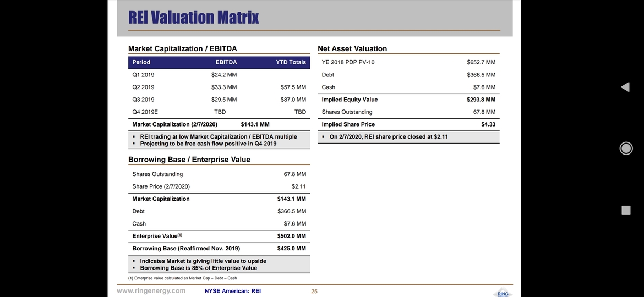This screenshot has width=644, height=297.
Task: Open recent apps with square button
Action: (625, 210)
